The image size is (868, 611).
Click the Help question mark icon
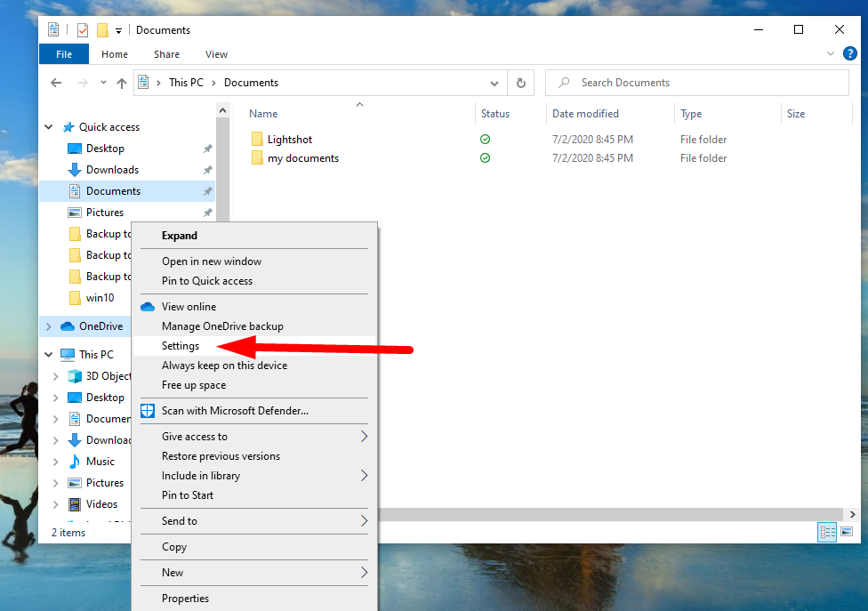(850, 54)
